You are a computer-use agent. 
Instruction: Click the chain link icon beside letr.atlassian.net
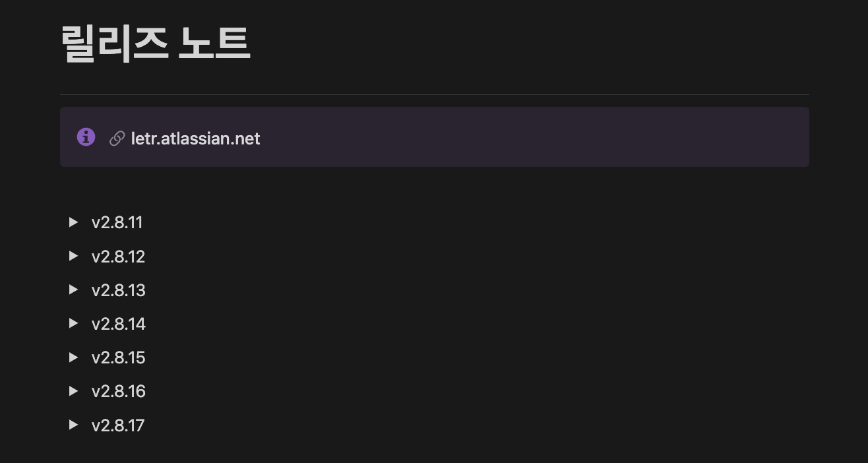(x=117, y=139)
